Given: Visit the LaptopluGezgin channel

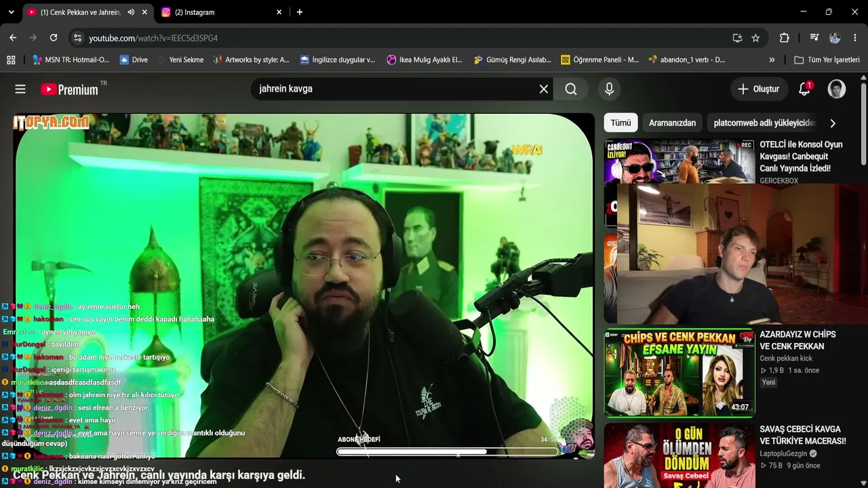Looking at the screenshot, I should [x=788, y=453].
